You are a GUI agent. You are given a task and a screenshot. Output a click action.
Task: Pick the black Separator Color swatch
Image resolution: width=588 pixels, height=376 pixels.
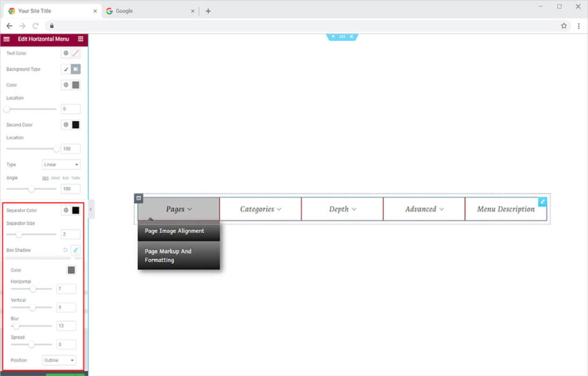(76, 210)
